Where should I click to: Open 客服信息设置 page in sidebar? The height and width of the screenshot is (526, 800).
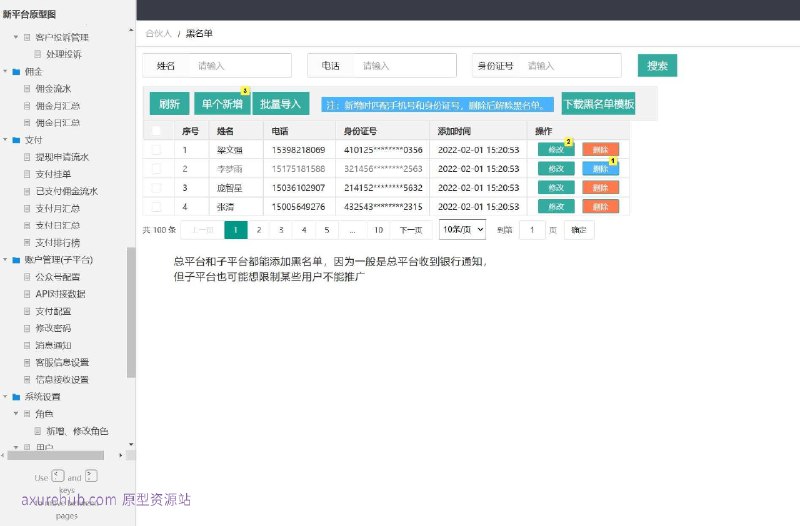(62, 362)
